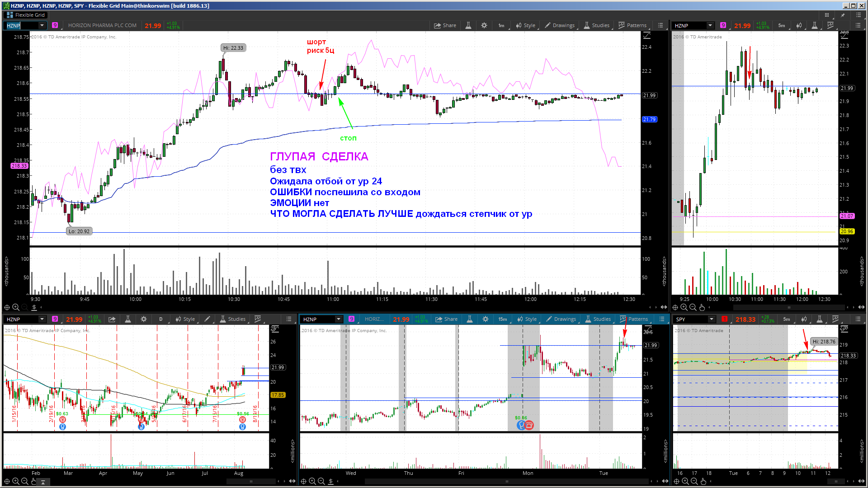Click flask icon beside share in daily chart
Viewport: 868px width, 488px height.
pos(128,319)
